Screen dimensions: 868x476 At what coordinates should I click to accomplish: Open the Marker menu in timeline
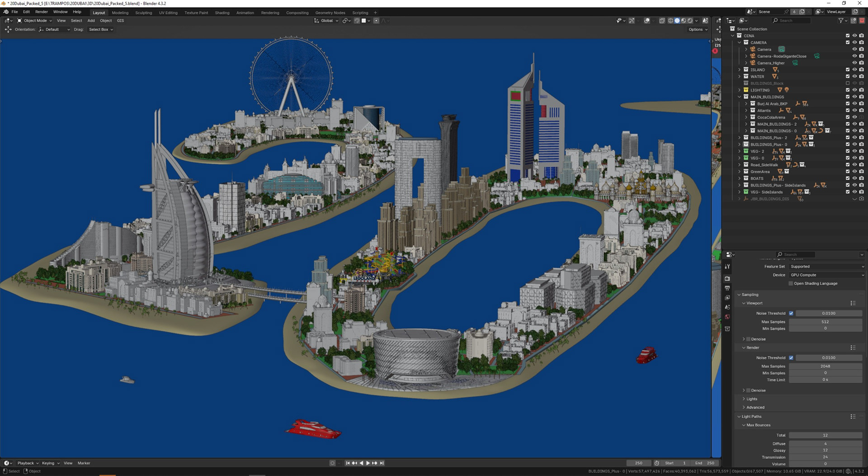84,463
